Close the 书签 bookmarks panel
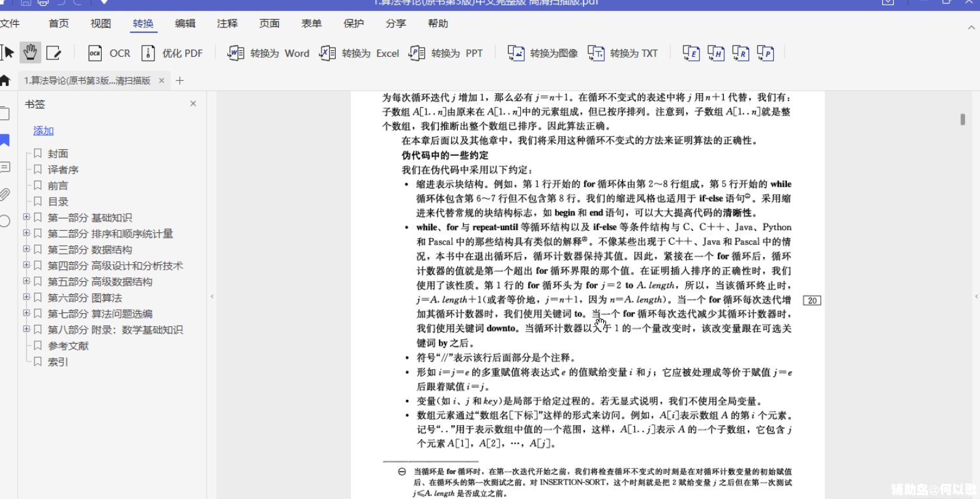Image resolution: width=980 pixels, height=499 pixels. pos(193,104)
